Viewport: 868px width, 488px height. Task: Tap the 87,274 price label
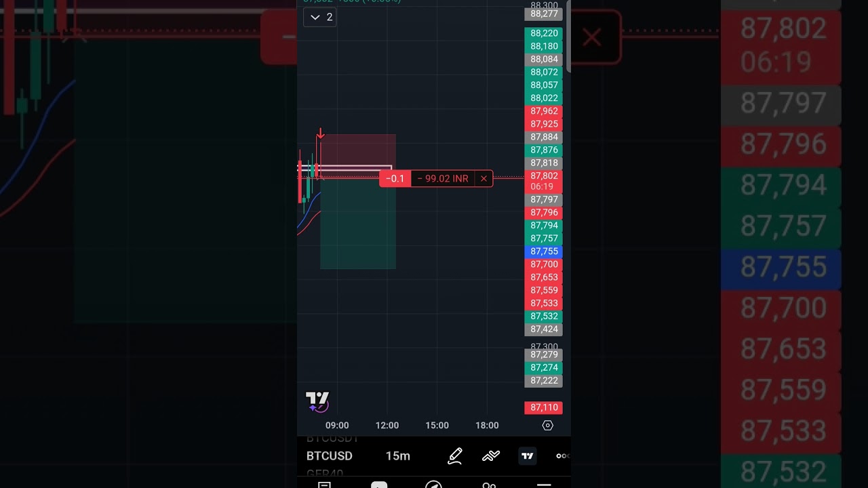(x=544, y=367)
